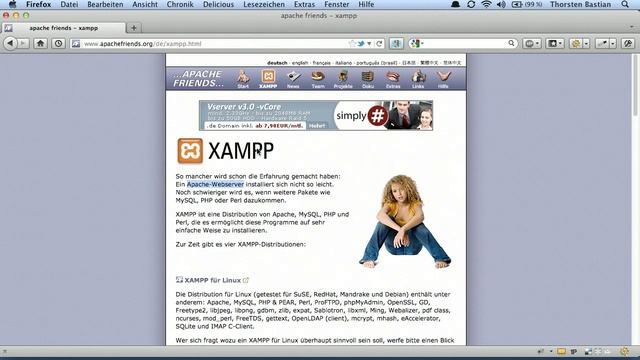The width and height of the screenshot is (640, 360).
Task: Open the Chronik menu
Action: pos(180,4)
